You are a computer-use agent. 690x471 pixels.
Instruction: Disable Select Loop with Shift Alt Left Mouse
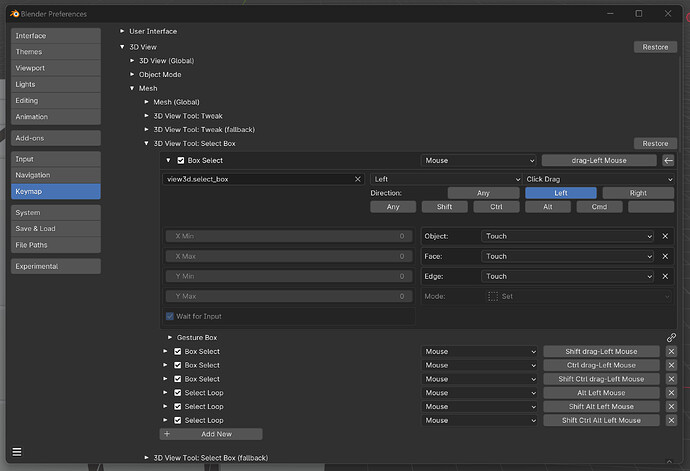[177, 406]
